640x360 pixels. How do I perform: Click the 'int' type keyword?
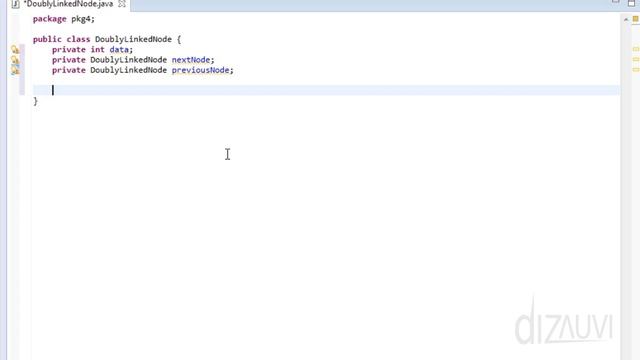pos(98,49)
